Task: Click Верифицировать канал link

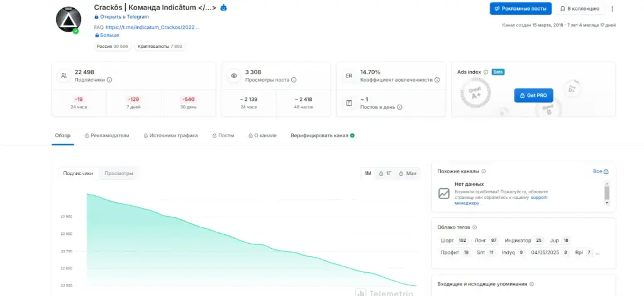Action: pyautogui.click(x=319, y=135)
